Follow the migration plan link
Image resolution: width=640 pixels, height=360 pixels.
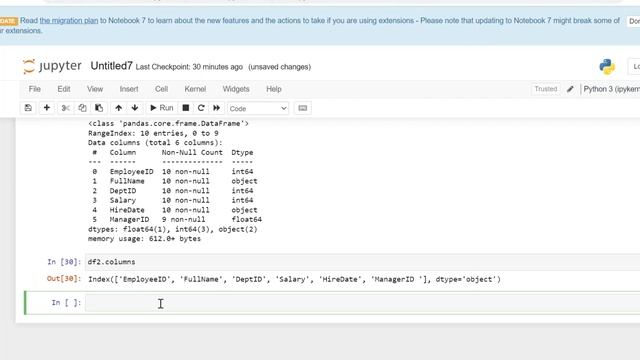(69, 20)
